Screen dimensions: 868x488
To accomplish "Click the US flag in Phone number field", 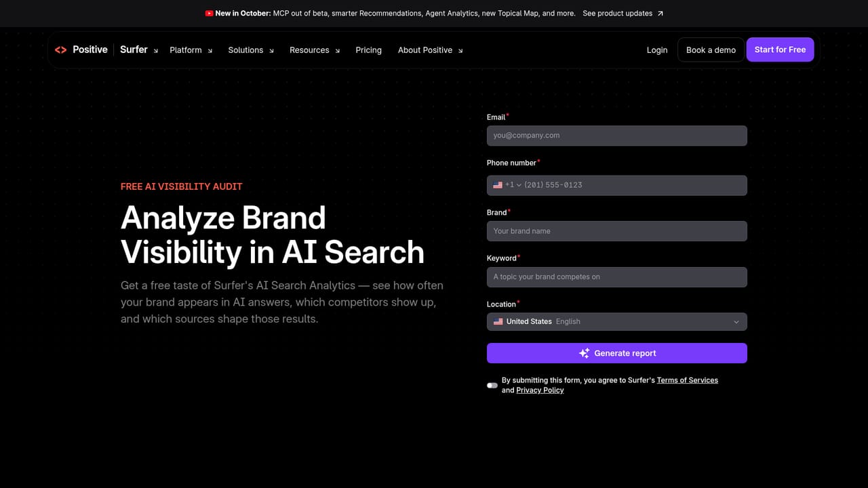I will 498,185.
